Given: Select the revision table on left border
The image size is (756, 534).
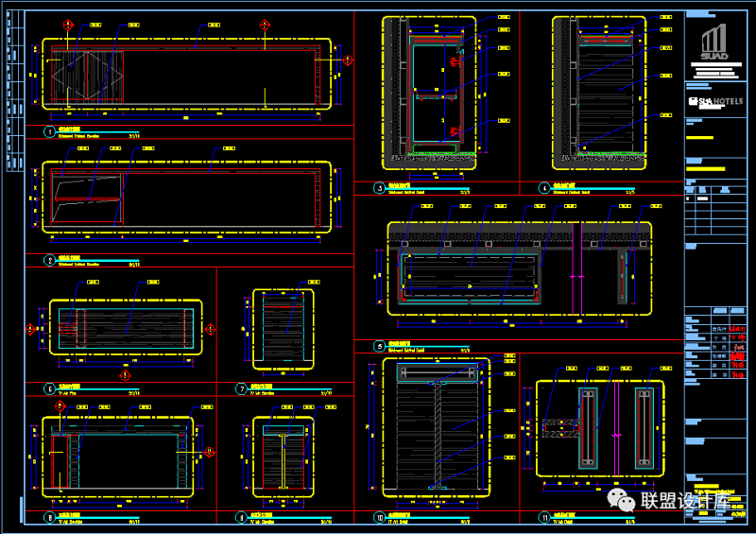Looking at the screenshot, I should 12,95.
